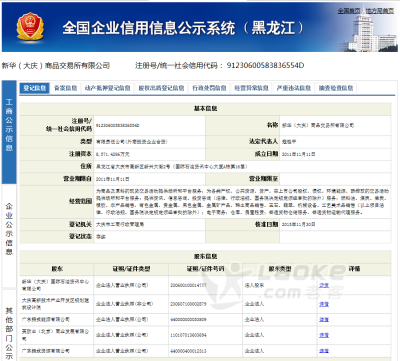View details for shareholder with ID 440000000033809

[x=324, y=319]
